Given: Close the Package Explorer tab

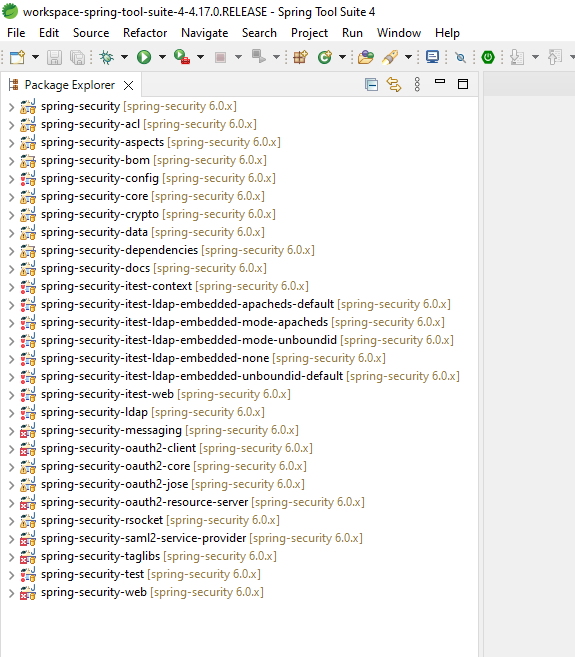Looking at the screenshot, I should point(128,85).
